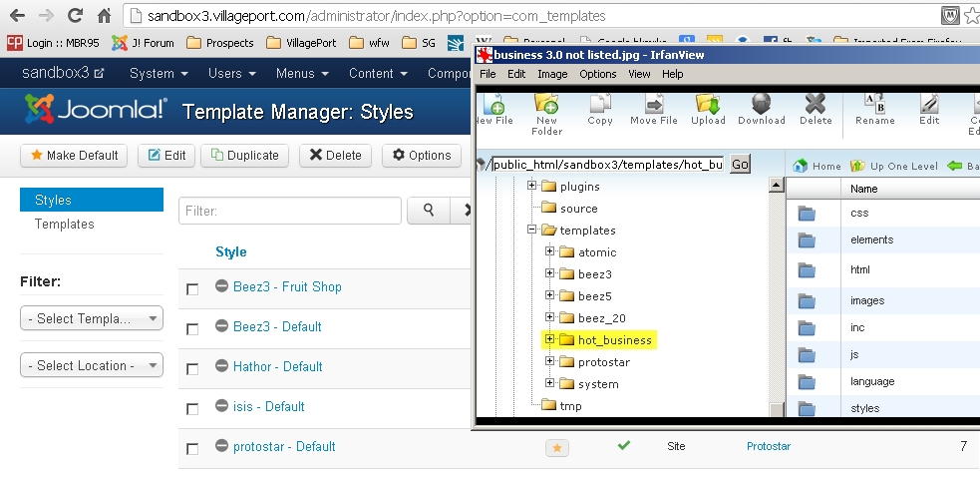Expand the atomic folder node
Image resolution: width=980 pixels, height=481 pixels.
[x=550, y=250]
